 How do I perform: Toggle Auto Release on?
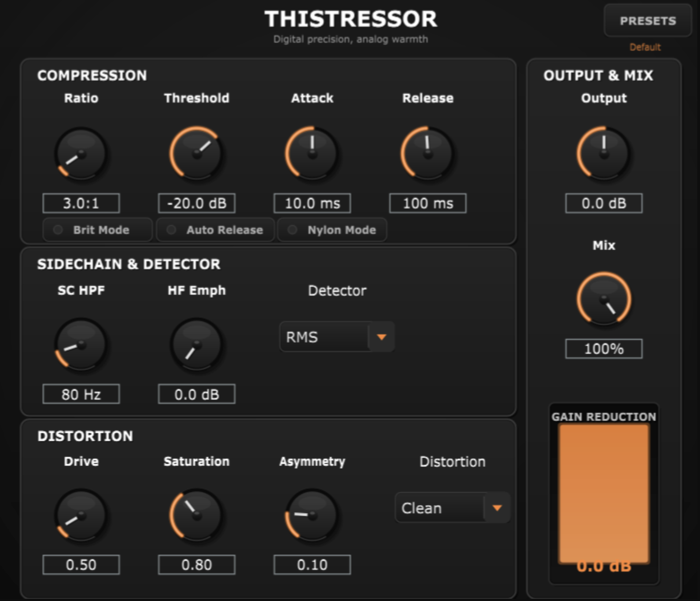pyautogui.click(x=215, y=230)
